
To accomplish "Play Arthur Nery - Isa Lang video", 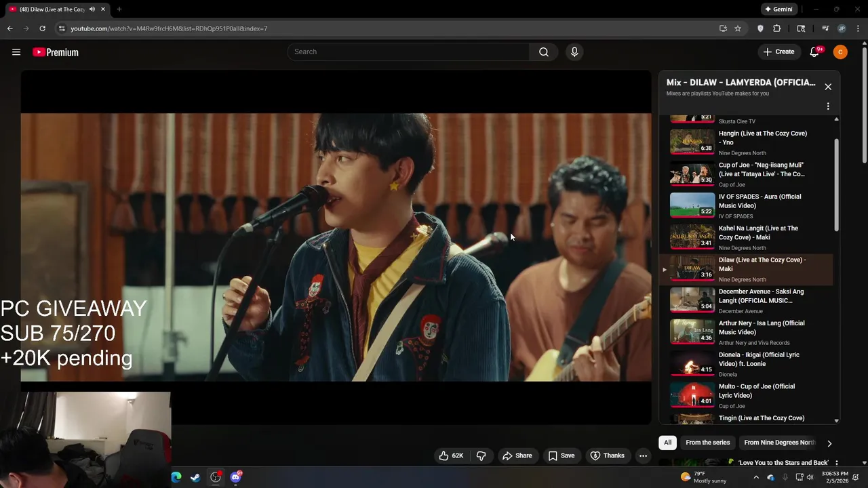I will point(746,332).
